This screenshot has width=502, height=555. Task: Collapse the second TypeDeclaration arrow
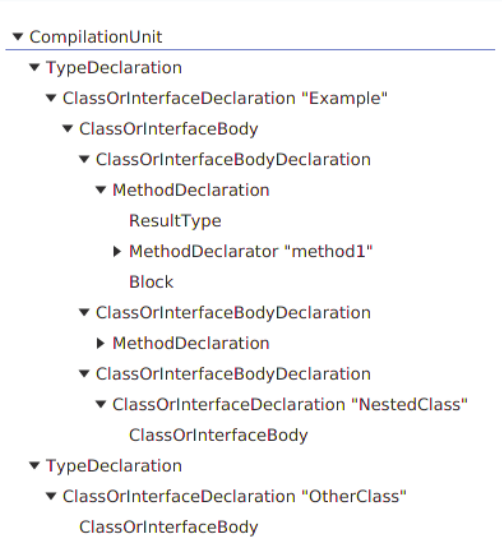point(34,465)
